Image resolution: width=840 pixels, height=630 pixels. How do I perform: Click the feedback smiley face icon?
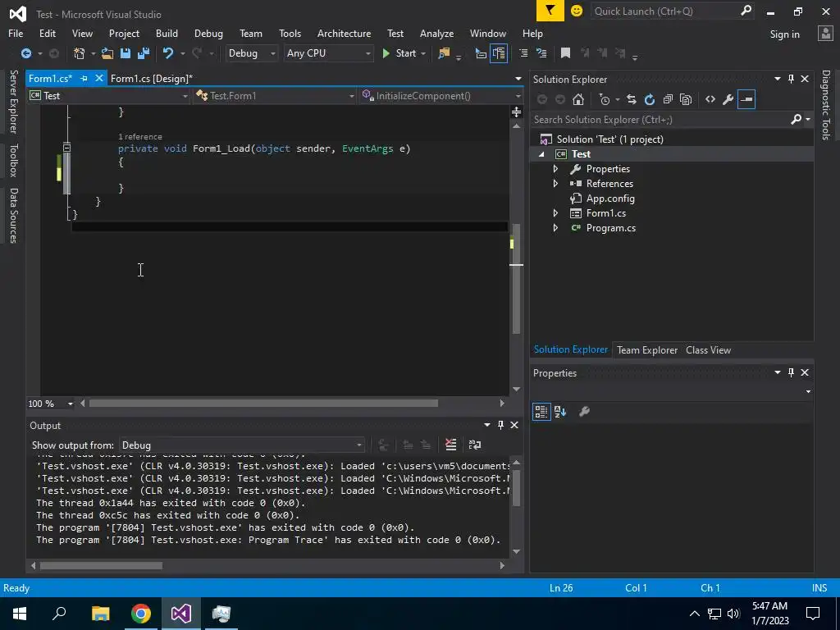(577, 11)
